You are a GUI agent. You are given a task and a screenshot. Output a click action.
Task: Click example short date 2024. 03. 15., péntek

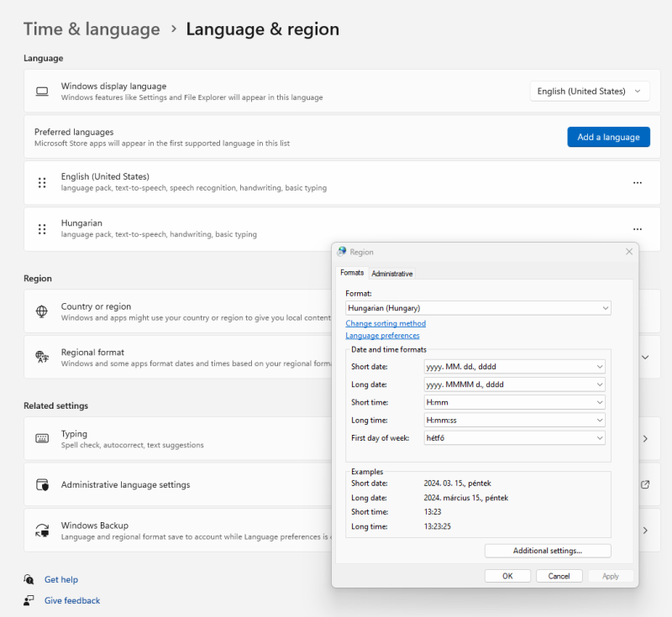pos(457,483)
